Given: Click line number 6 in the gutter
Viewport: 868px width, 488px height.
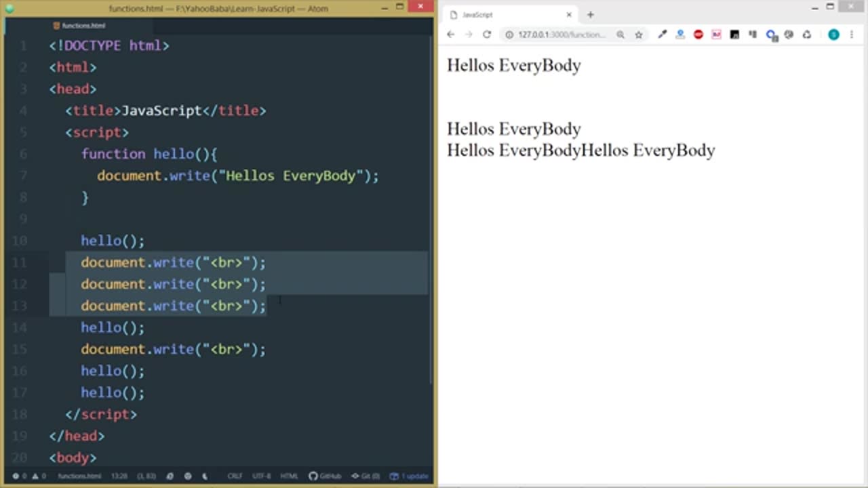Looking at the screenshot, I should point(24,154).
